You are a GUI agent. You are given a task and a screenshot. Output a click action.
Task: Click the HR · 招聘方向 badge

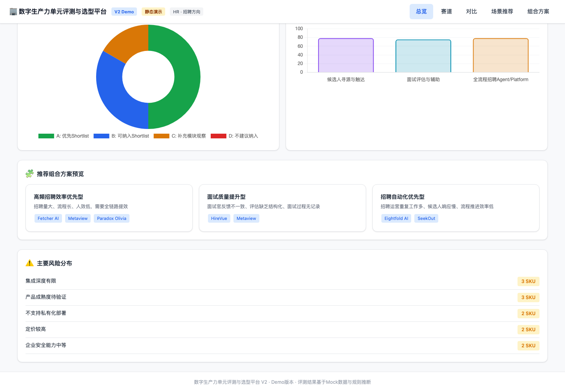(x=187, y=12)
